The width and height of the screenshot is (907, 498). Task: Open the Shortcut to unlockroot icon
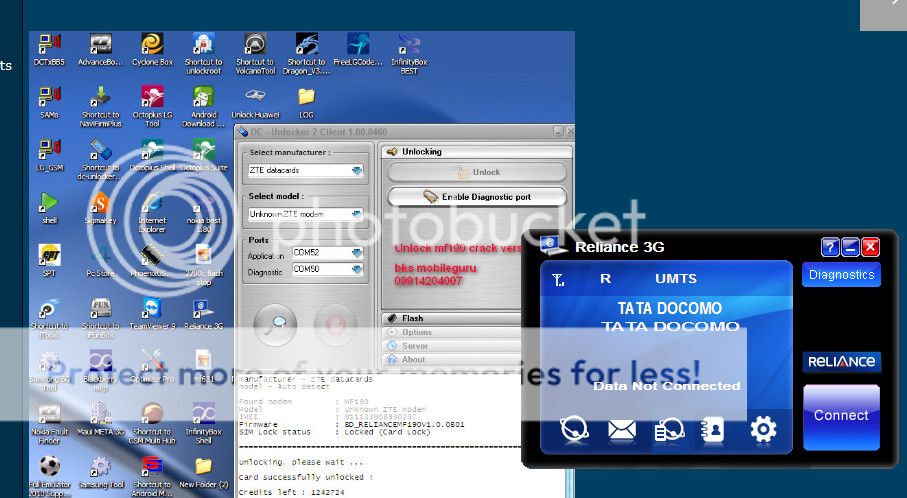(203, 54)
